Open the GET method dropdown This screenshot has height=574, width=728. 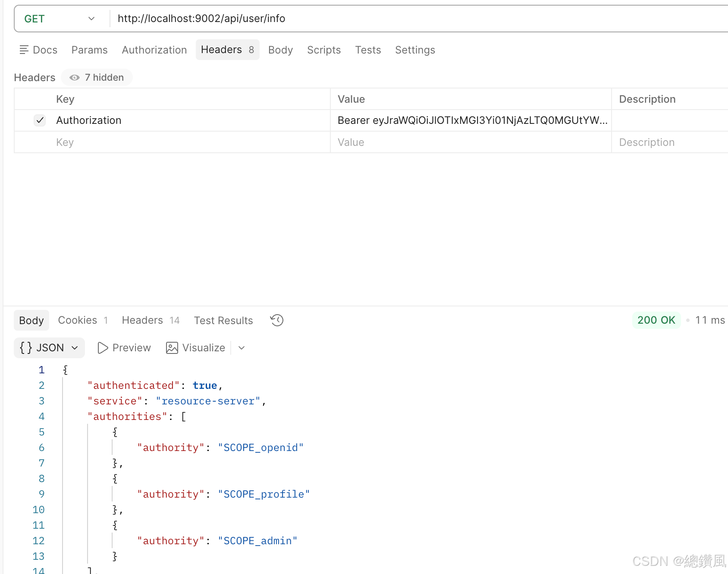click(60, 19)
